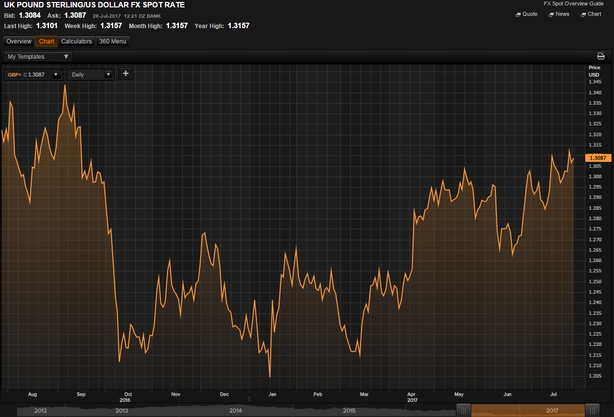The height and width of the screenshot is (417, 614).
Task: Click the Ask value 1.3087
Action: pos(75,15)
